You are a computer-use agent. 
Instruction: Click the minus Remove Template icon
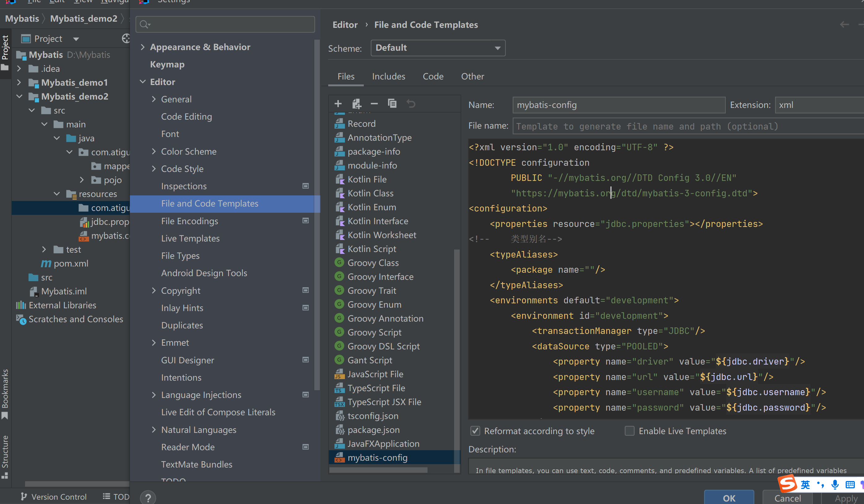pyautogui.click(x=374, y=104)
